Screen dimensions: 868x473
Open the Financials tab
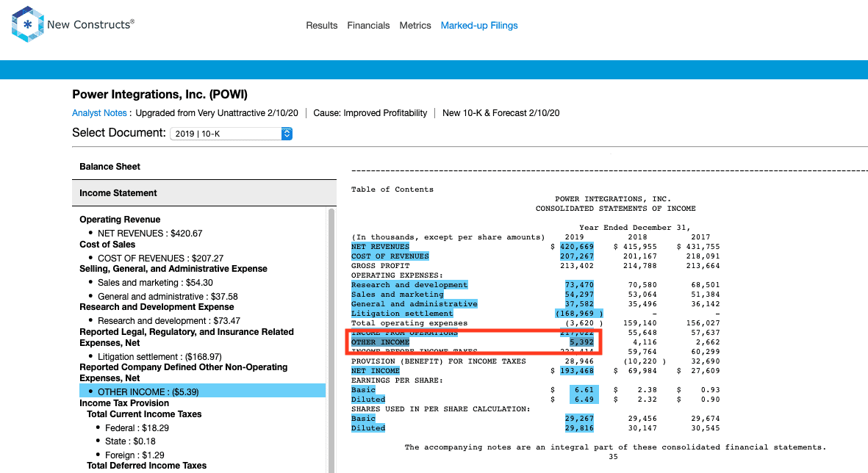[x=368, y=26]
